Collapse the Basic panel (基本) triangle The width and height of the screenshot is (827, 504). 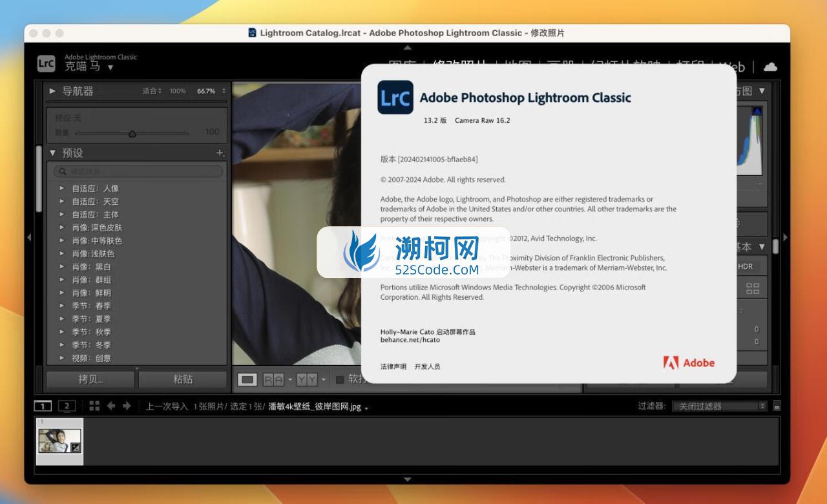(762, 247)
